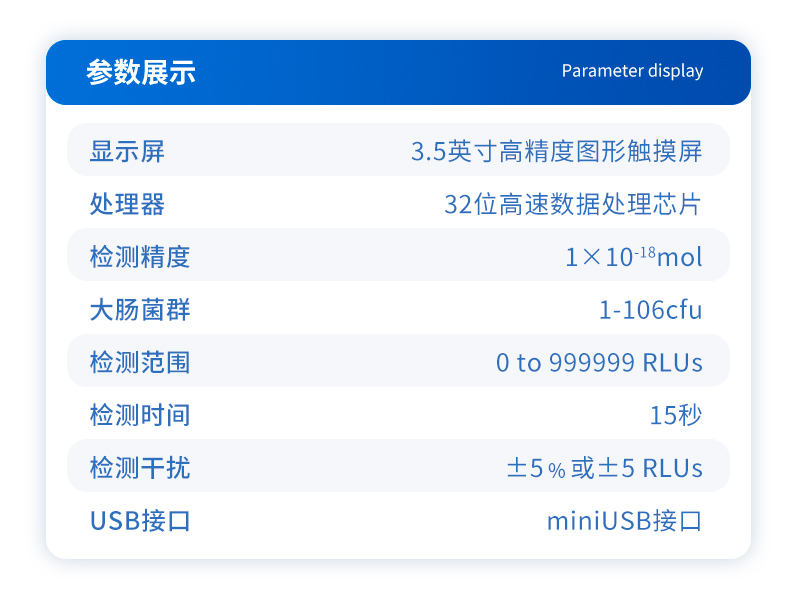
Task: Select the 检测精度 row label
Action: tap(140, 257)
